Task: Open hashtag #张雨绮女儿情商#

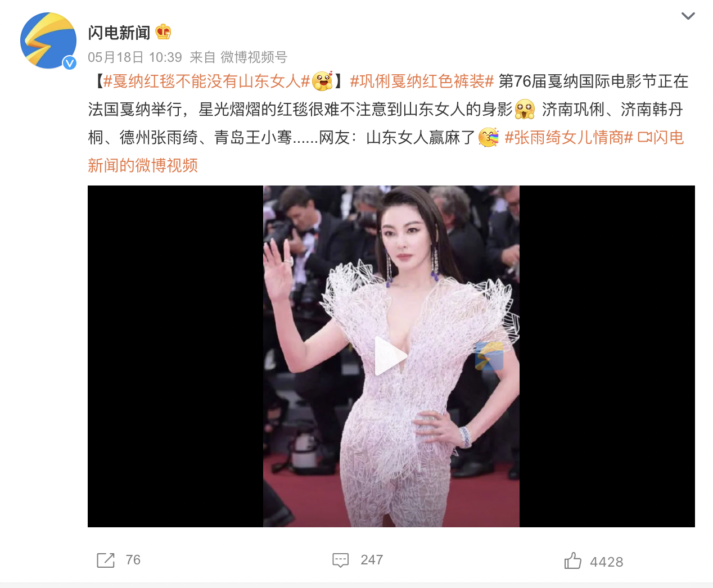Action: (x=568, y=138)
